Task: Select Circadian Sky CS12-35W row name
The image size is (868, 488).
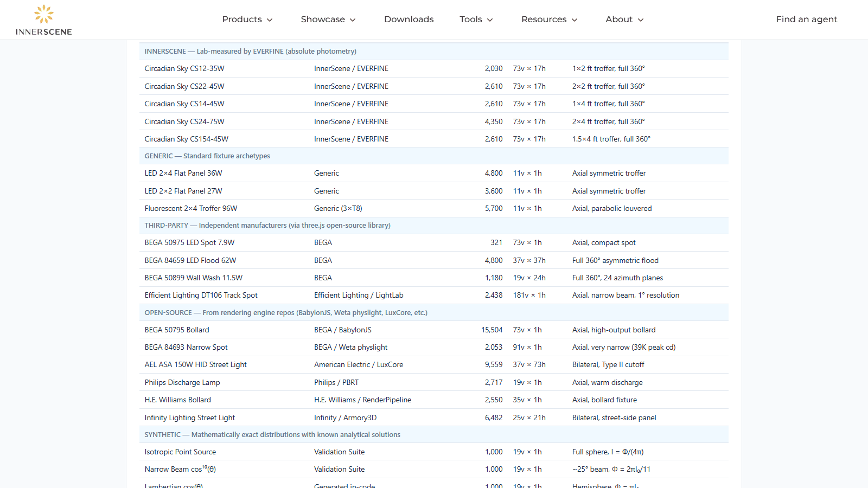Action: [184, 69]
